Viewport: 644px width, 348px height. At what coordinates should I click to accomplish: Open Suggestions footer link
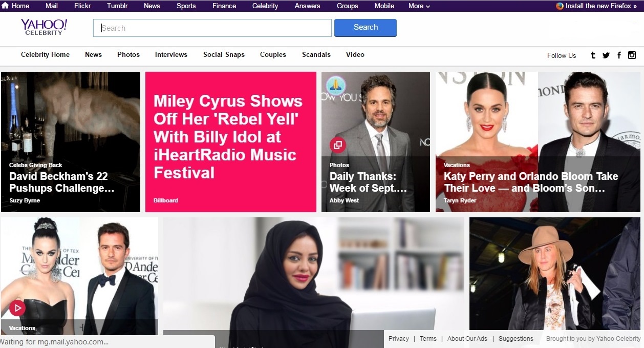point(516,339)
